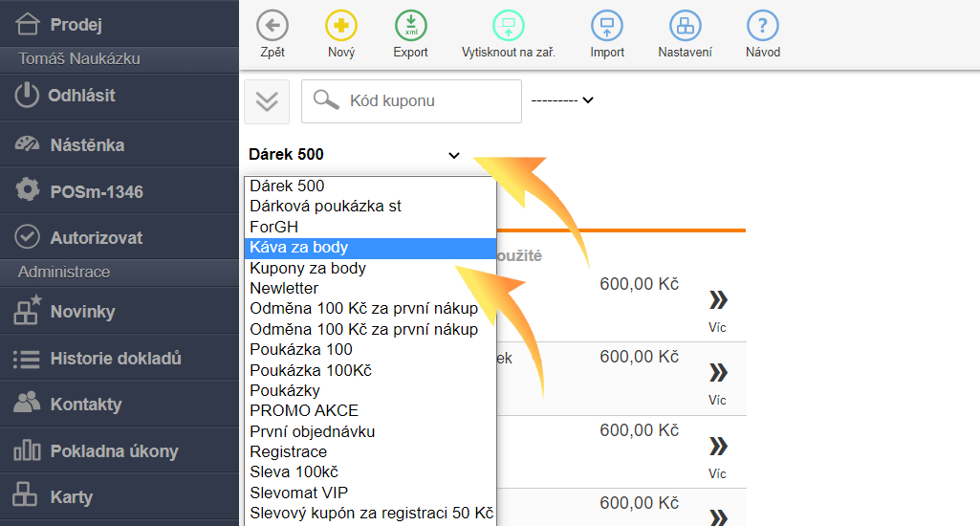
Task: Open the Návod help icon
Action: pos(763,26)
